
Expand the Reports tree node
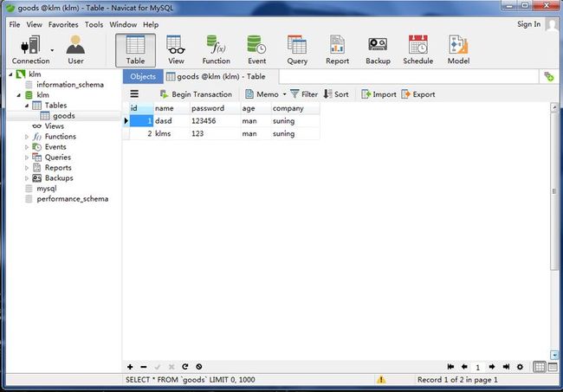pyautogui.click(x=27, y=168)
